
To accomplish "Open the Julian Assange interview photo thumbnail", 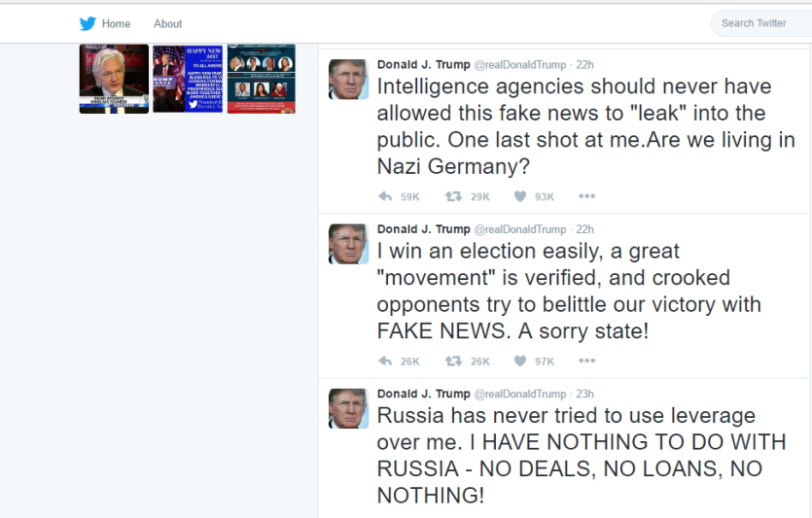I will point(114,79).
